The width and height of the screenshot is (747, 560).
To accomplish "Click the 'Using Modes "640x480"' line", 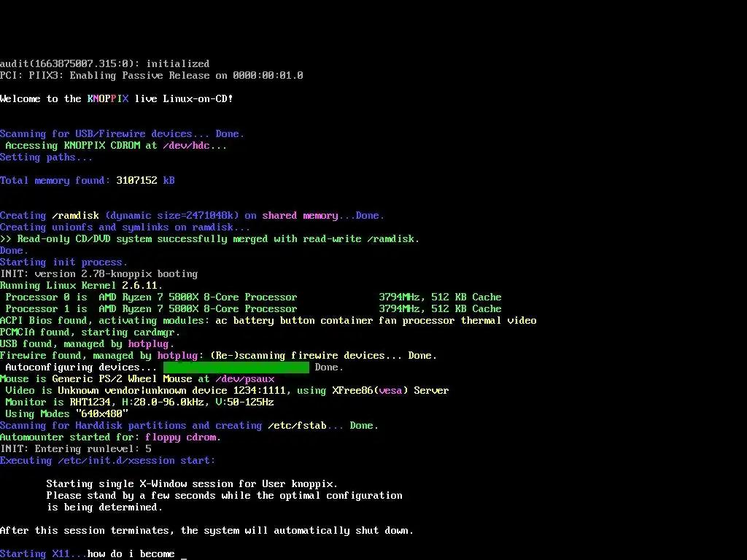I will 66,414.
